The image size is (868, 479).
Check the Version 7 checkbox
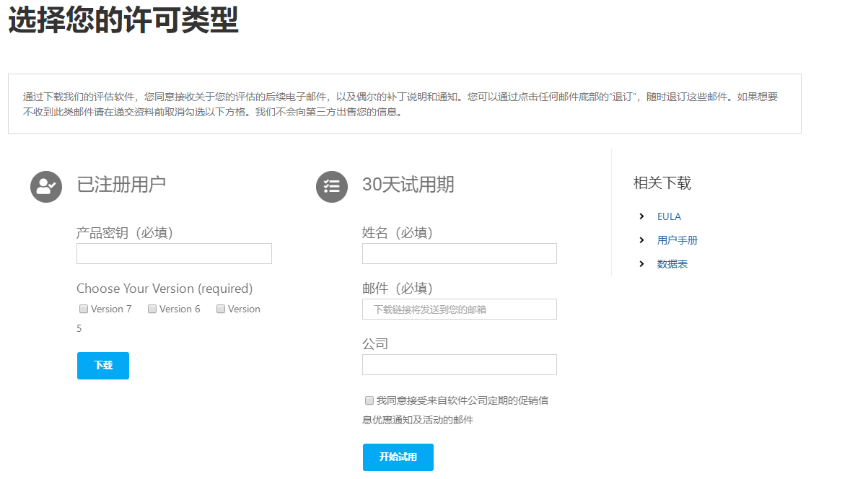[x=83, y=308]
